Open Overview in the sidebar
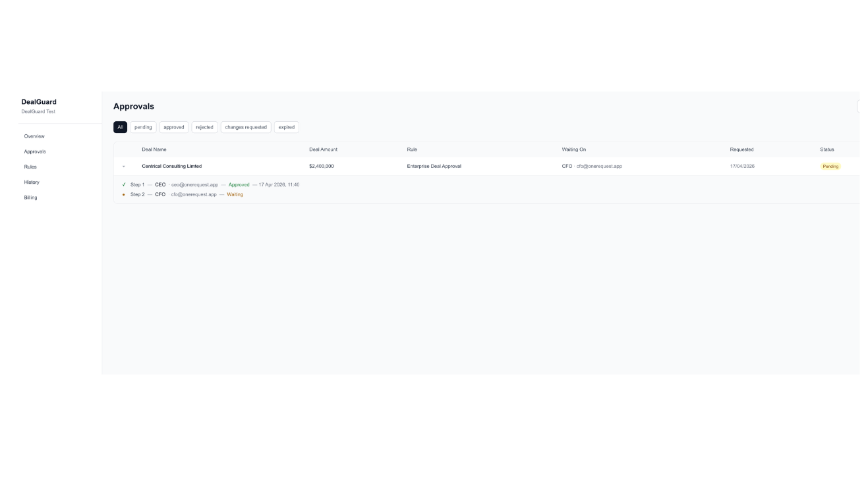The height and width of the screenshot is (488, 868). (x=34, y=136)
